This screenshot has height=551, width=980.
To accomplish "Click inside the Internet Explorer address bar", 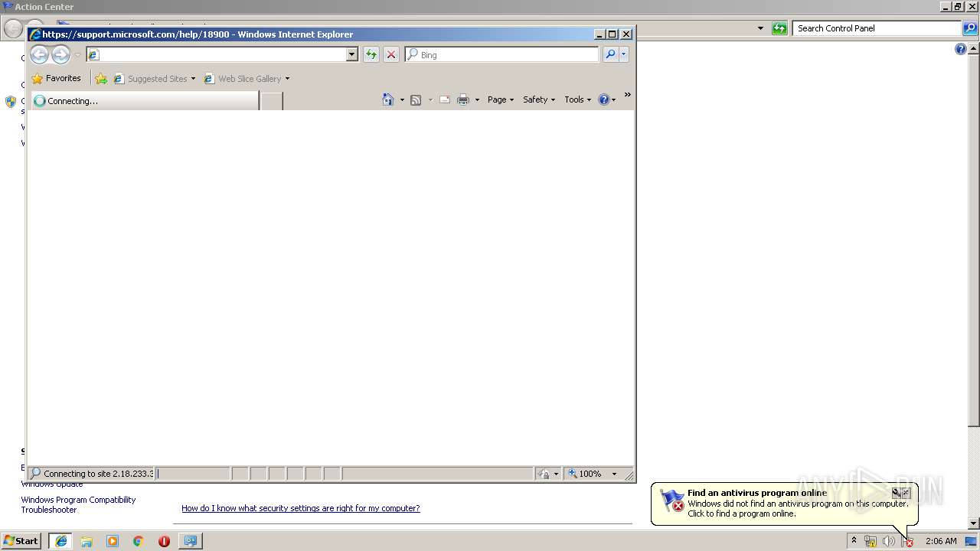I will coord(222,54).
